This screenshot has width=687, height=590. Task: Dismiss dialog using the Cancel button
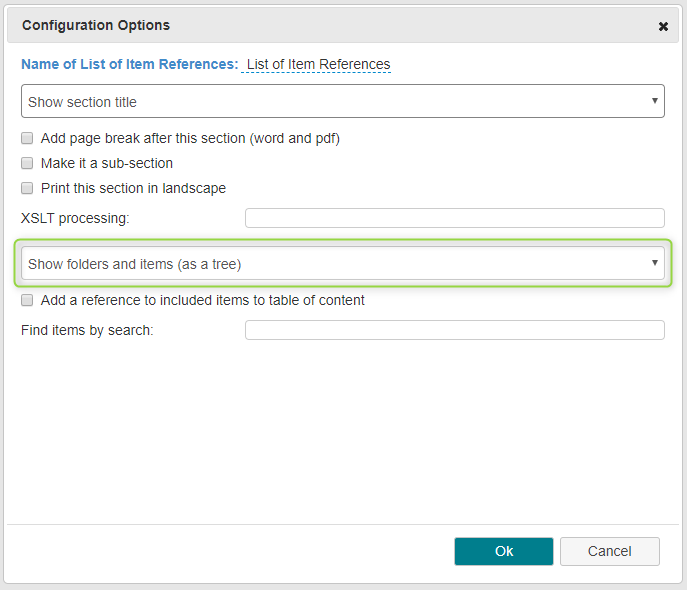609,551
